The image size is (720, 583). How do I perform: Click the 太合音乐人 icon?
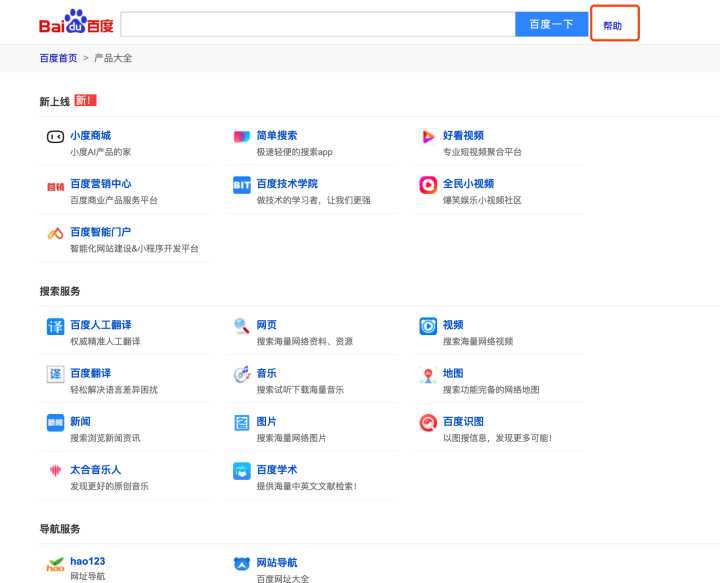click(55, 471)
